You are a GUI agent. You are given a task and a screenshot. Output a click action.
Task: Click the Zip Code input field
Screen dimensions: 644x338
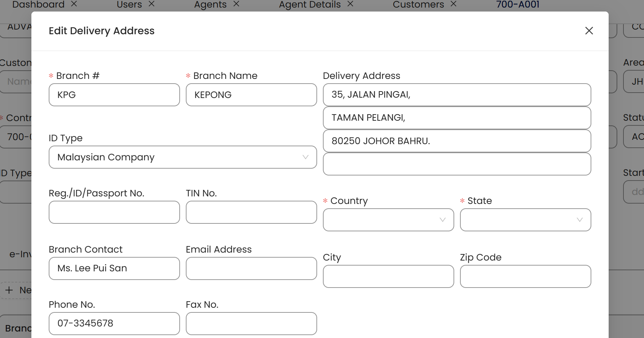point(525,276)
